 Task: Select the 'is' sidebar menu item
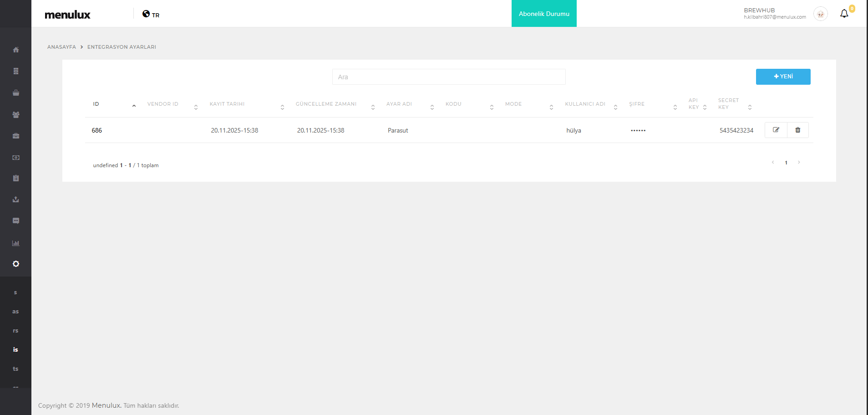coord(15,350)
